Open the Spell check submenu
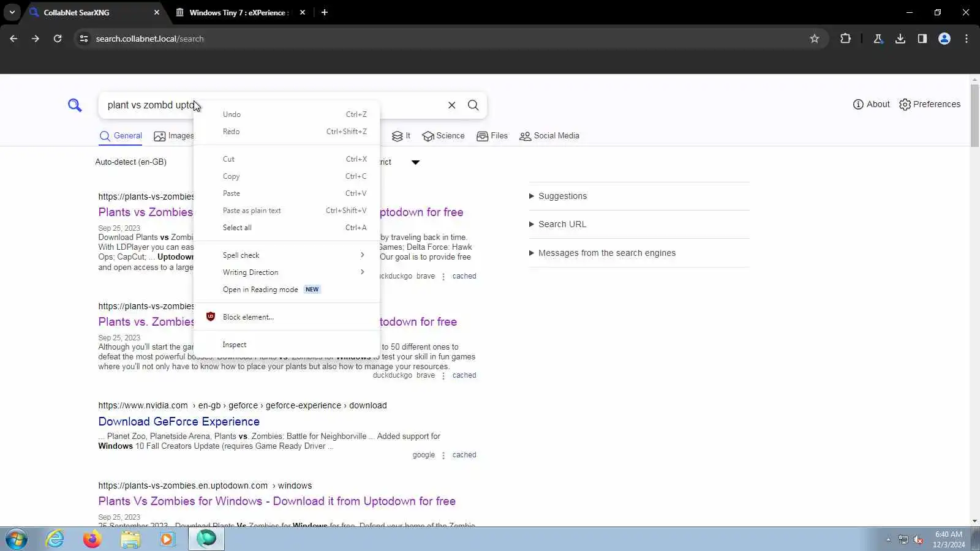Viewport: 980px width, 551px height. pyautogui.click(x=287, y=255)
